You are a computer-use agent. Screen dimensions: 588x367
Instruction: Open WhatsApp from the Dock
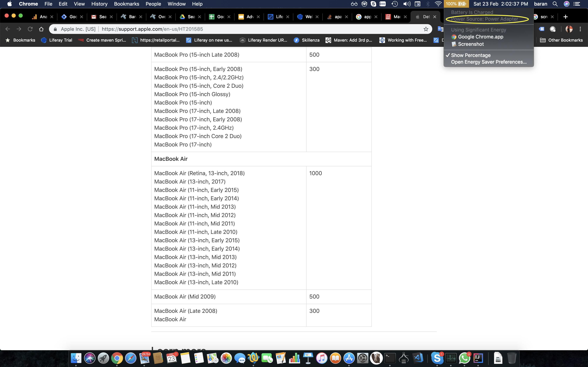[464, 358]
